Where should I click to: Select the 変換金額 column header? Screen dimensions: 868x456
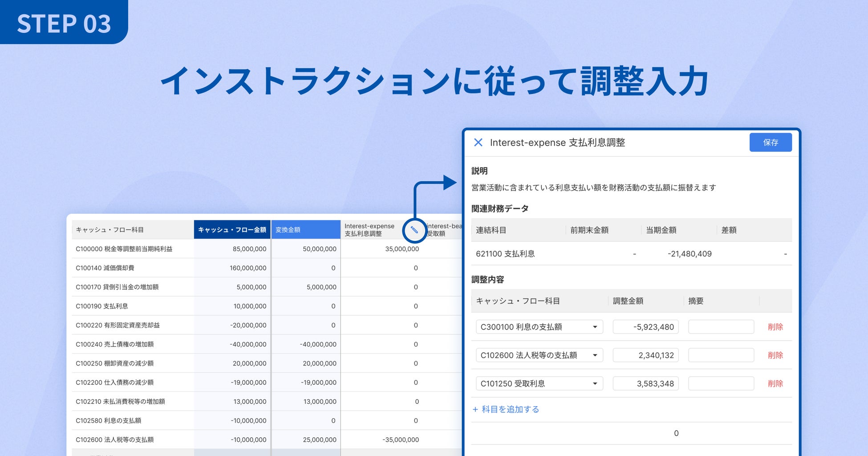[306, 230]
